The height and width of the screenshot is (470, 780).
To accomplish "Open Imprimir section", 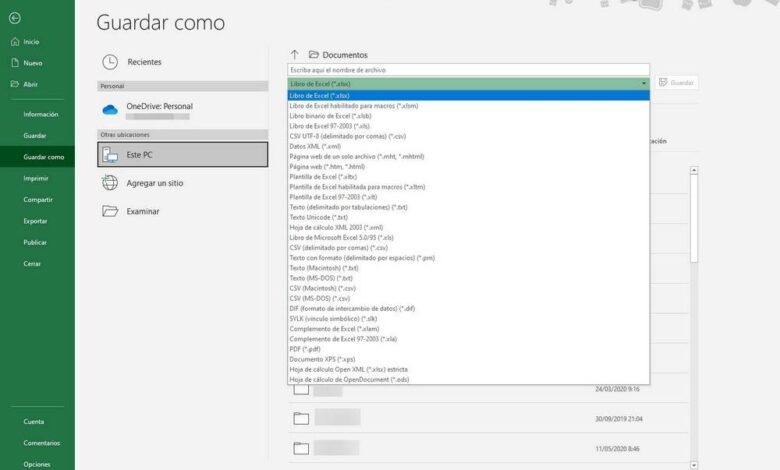I will tap(36, 179).
